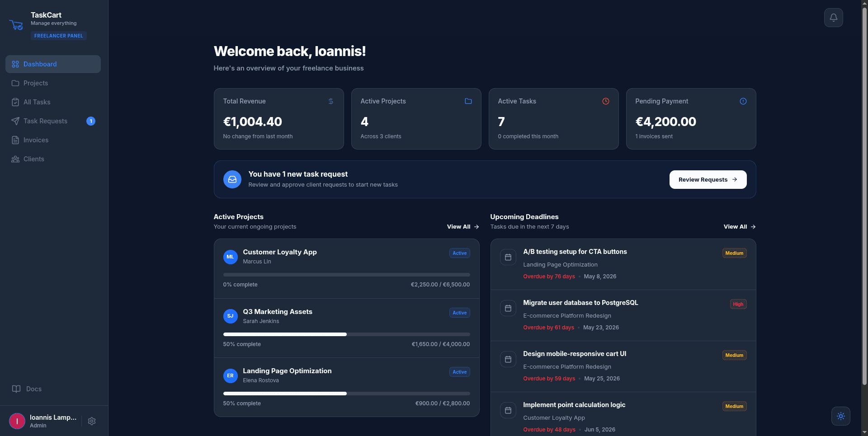The height and width of the screenshot is (436, 868).
Task: Open Q3 Marketing Assets project title
Action: point(278,312)
